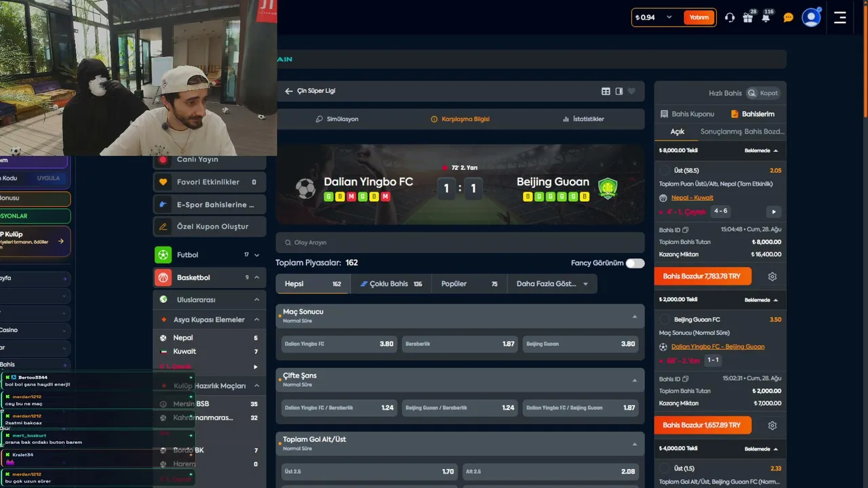Switch to grid layout view icon
This screenshot has width=868, height=488.
tap(606, 91)
